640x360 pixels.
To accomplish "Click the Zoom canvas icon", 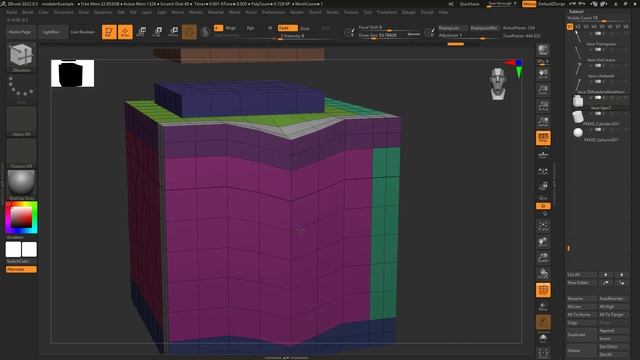I will (x=543, y=90).
